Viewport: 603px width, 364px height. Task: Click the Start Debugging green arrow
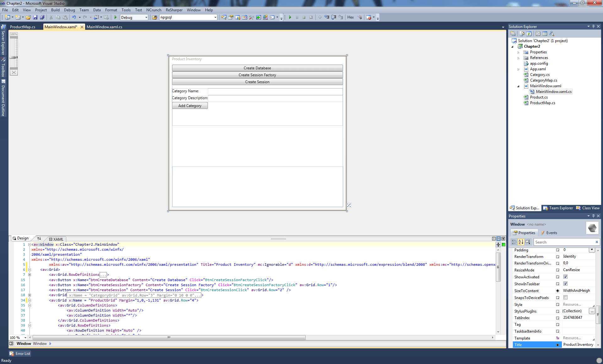(116, 18)
